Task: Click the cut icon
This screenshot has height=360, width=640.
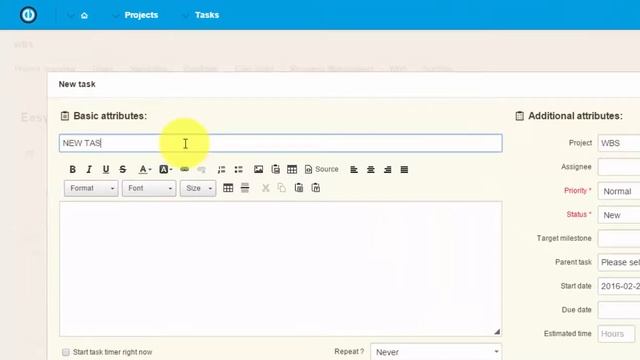Action: pos(266,188)
